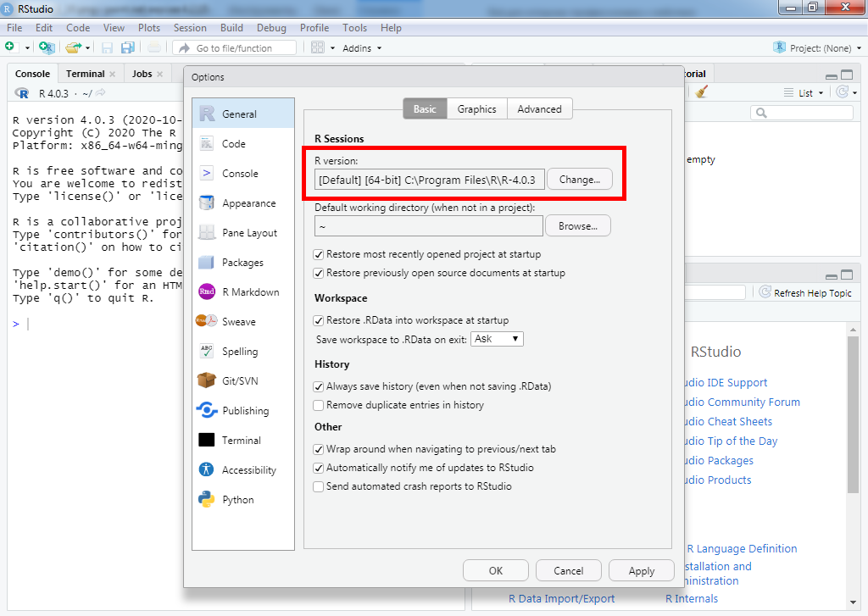Select the Appearance options category

248,203
